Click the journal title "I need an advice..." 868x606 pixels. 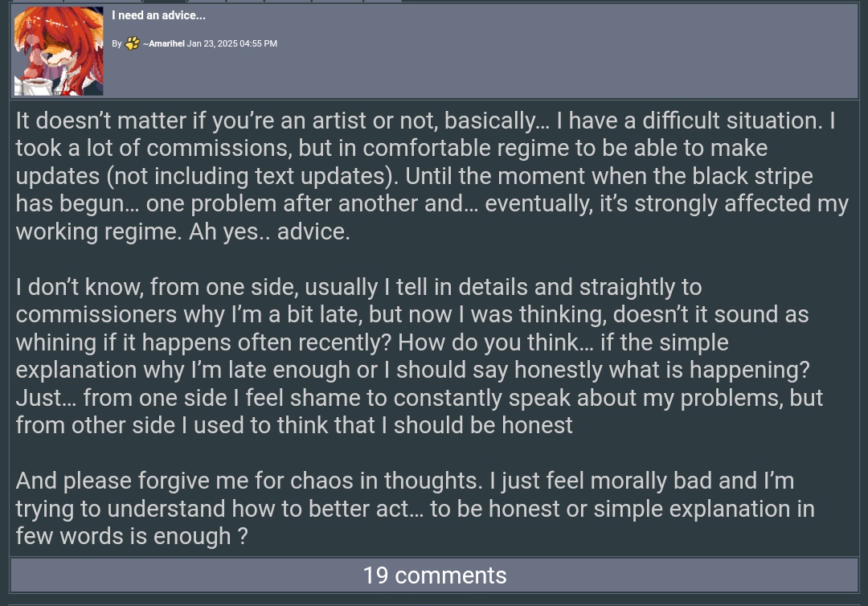(158, 15)
